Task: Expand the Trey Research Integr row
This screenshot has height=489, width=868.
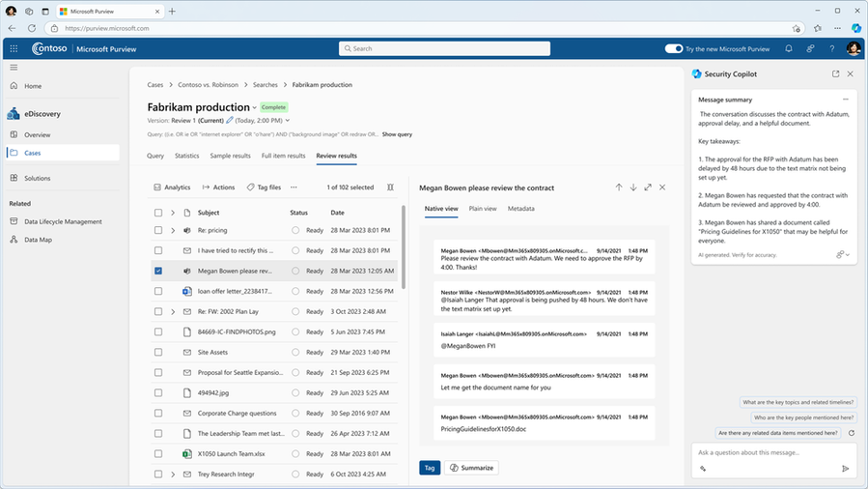Action: pyautogui.click(x=173, y=475)
